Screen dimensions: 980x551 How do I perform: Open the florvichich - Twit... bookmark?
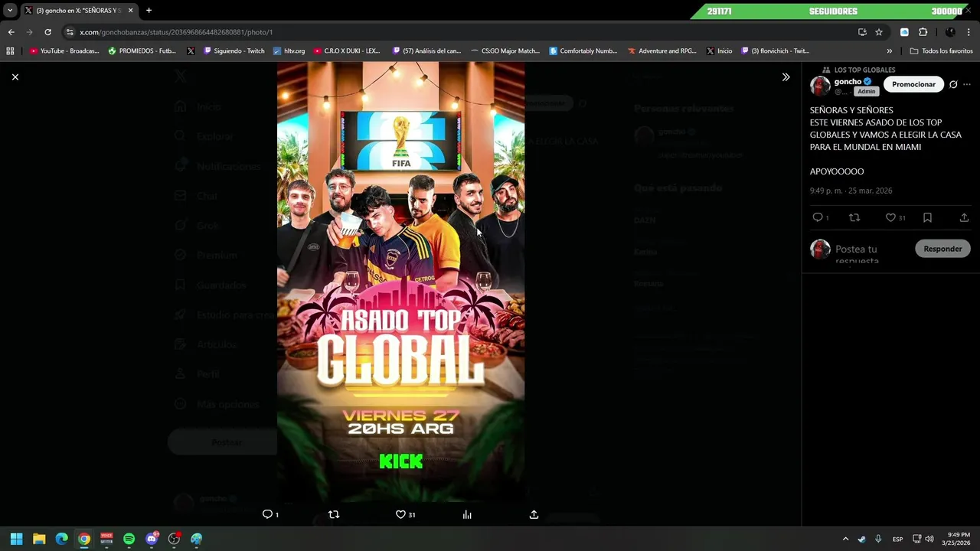(x=775, y=51)
